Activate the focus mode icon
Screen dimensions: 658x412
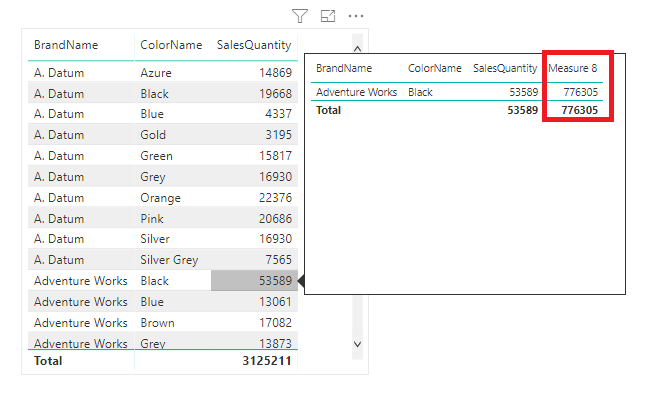tap(328, 16)
